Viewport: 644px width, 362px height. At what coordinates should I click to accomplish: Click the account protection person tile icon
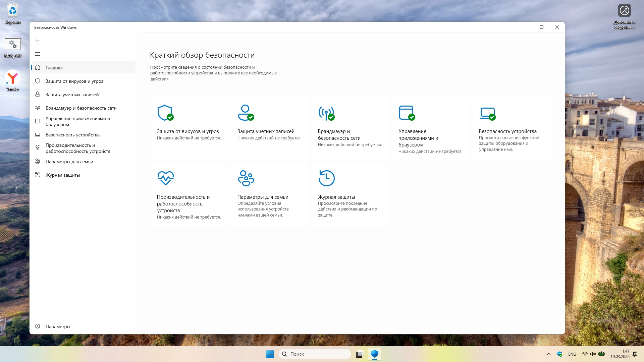tap(246, 113)
